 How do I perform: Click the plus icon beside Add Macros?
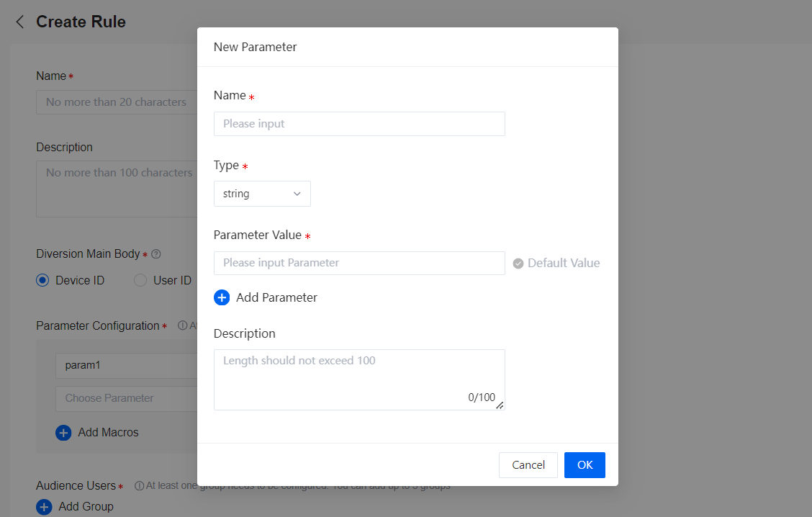(x=63, y=433)
